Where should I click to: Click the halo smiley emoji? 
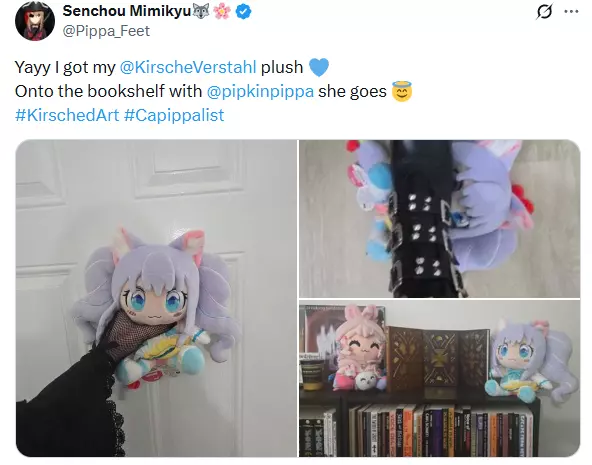tap(402, 91)
